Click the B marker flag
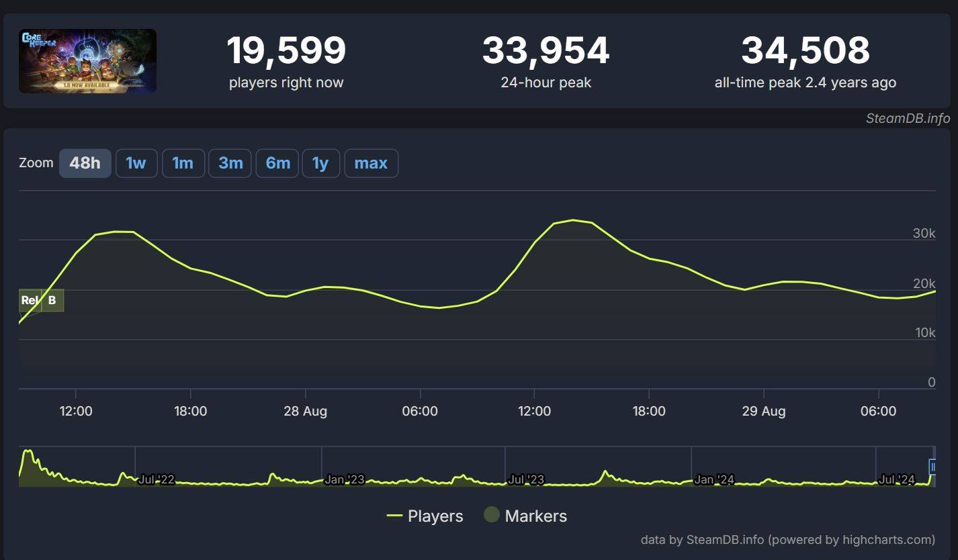 pyautogui.click(x=52, y=300)
